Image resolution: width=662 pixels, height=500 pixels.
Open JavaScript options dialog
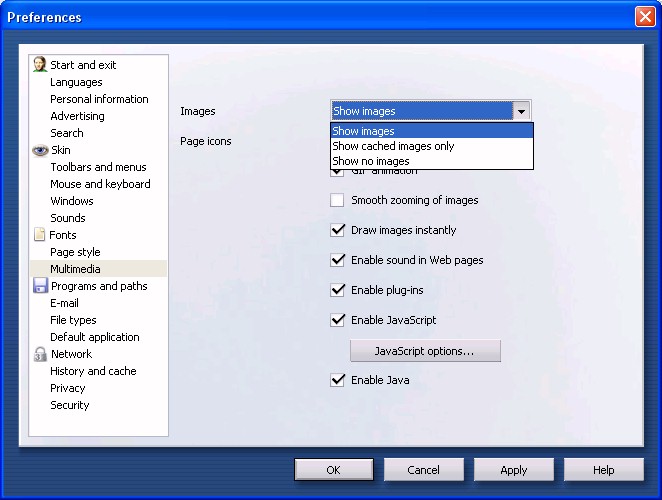click(x=424, y=351)
